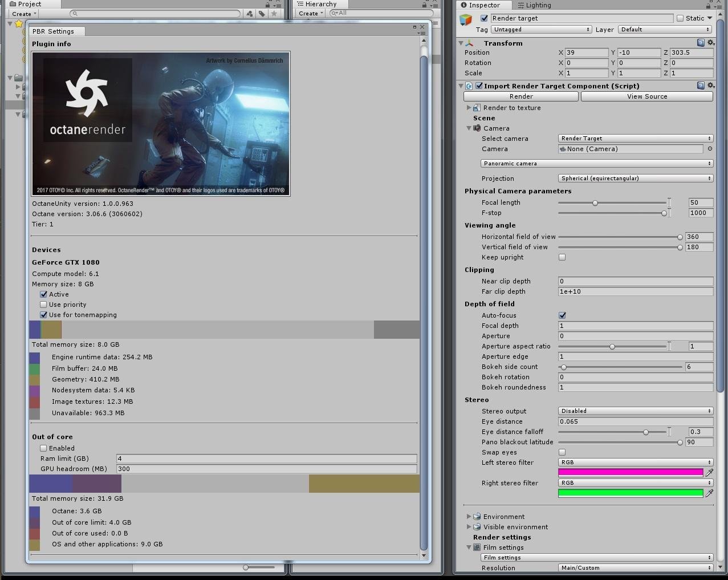This screenshot has width=728, height=580.
Task: Open the Layer dropdown showing Default
Action: point(665,30)
